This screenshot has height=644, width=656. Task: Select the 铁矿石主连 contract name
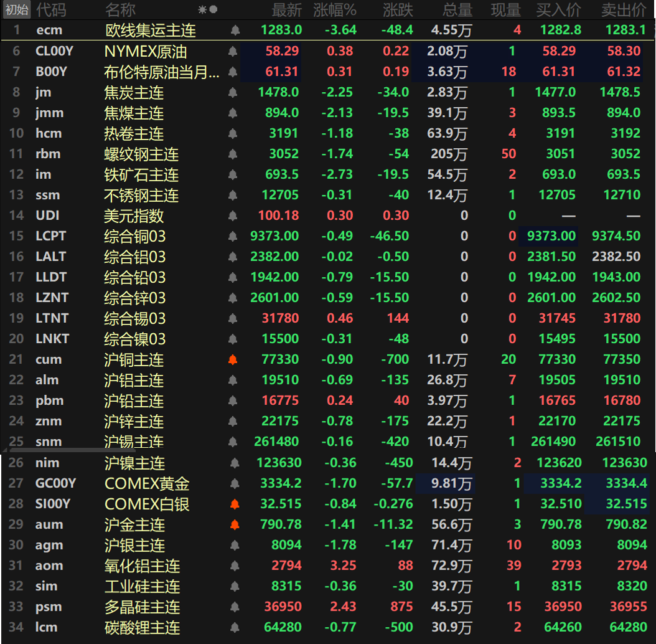pyautogui.click(x=141, y=174)
